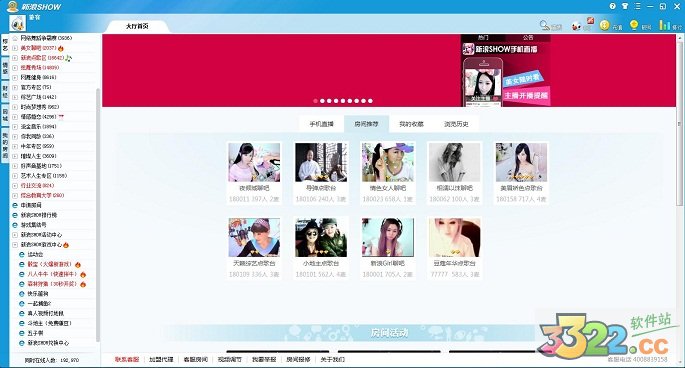The height and width of the screenshot is (368, 685).
Task: Open room thumbnail 新浪Girl聊吧 180001
Action: tap(388, 238)
